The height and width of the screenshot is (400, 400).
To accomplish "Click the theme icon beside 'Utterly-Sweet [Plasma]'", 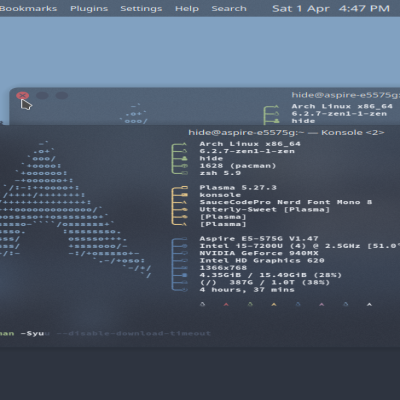I will (x=185, y=210).
